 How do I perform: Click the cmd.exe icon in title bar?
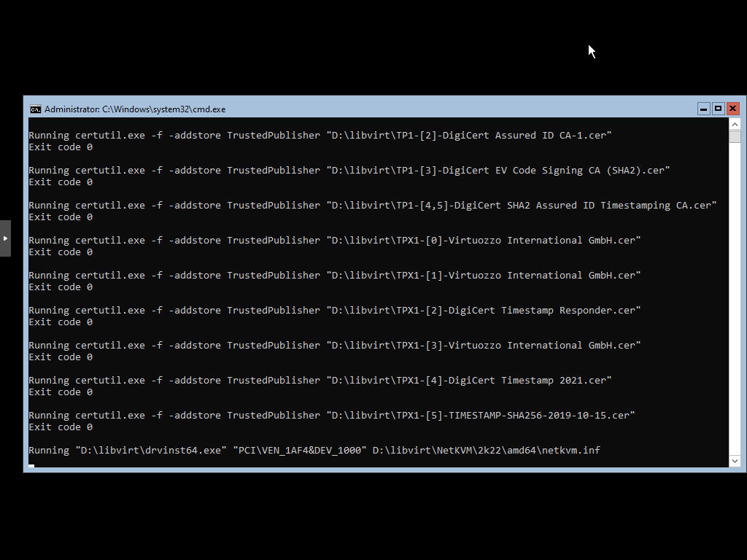point(35,109)
